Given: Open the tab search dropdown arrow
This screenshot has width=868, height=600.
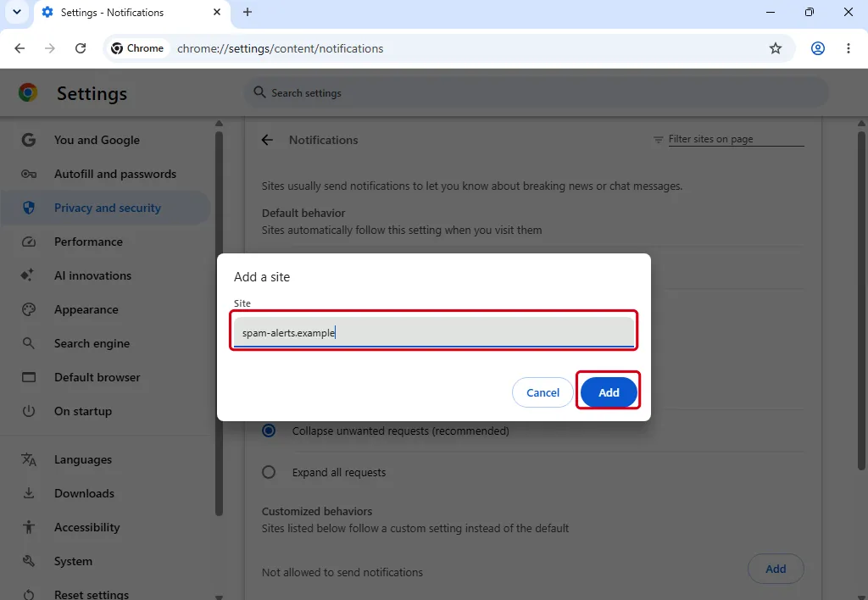Looking at the screenshot, I should pos(17,12).
